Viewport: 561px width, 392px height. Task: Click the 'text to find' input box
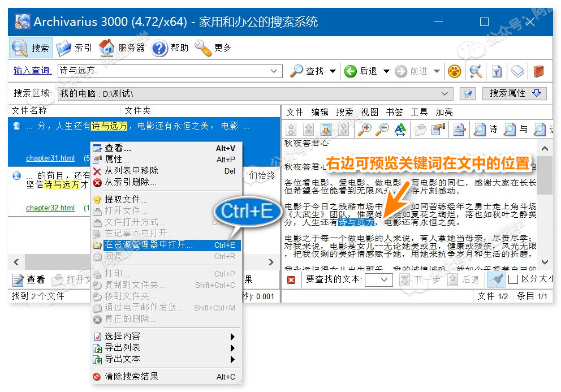pos(378,279)
